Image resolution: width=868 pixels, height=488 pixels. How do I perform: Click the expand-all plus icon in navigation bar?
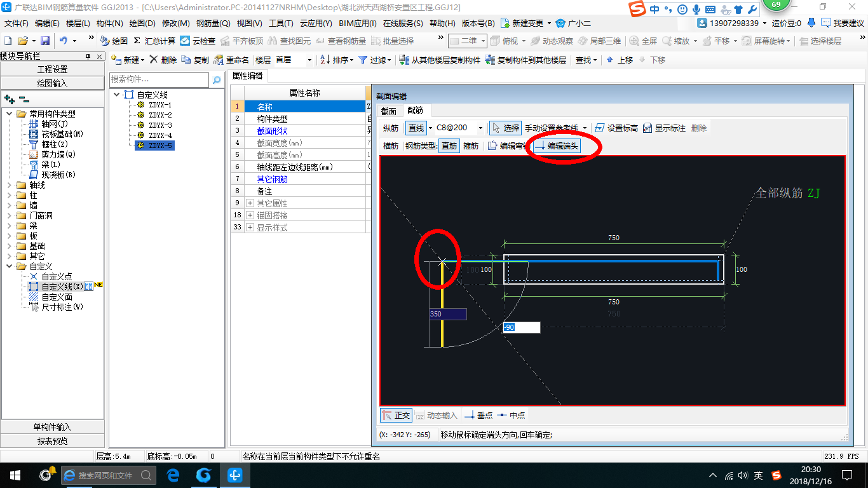coord(10,99)
